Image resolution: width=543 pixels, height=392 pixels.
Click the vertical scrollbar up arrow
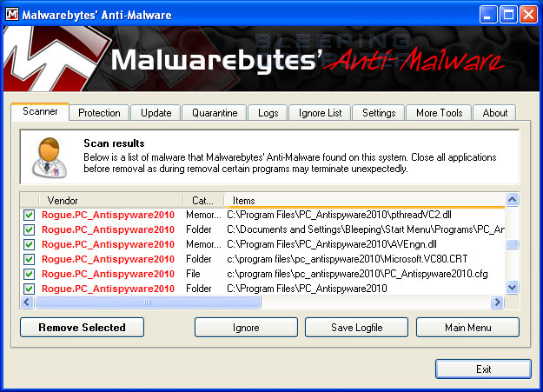pos(513,199)
